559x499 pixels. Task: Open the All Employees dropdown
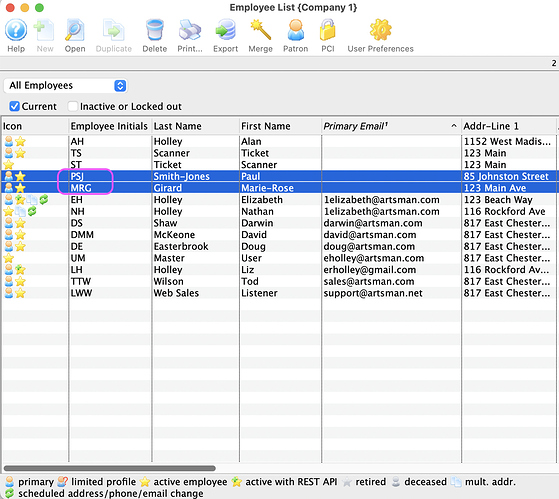66,86
